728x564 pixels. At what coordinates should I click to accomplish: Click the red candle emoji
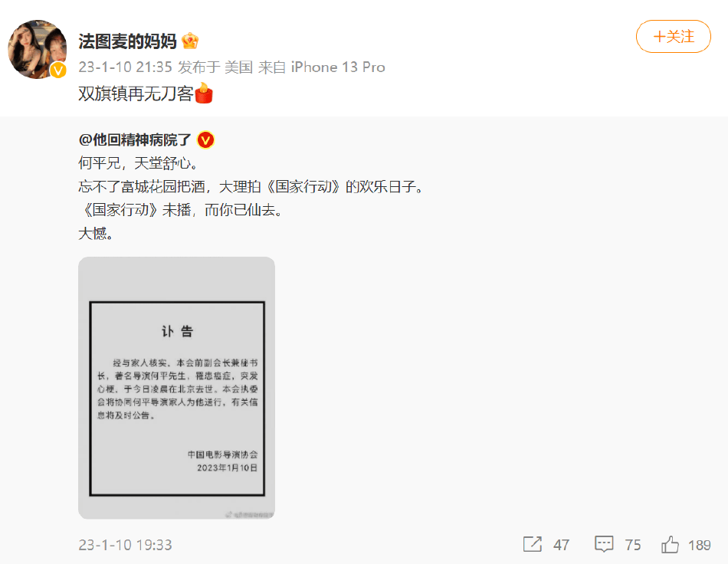(x=203, y=93)
